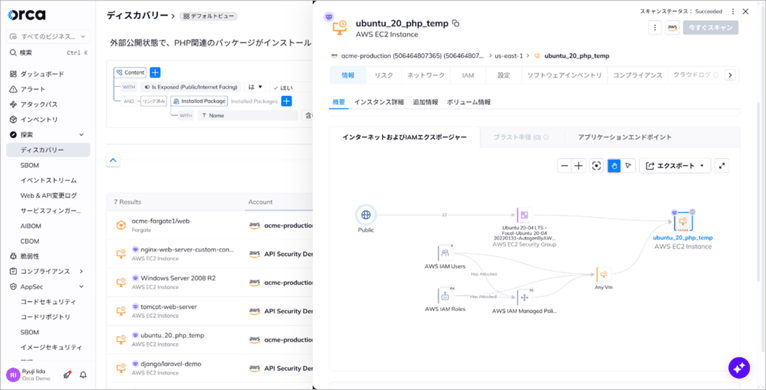Go to アタックパス in the sidebar
The height and width of the screenshot is (390, 766).
pyautogui.click(x=39, y=105)
